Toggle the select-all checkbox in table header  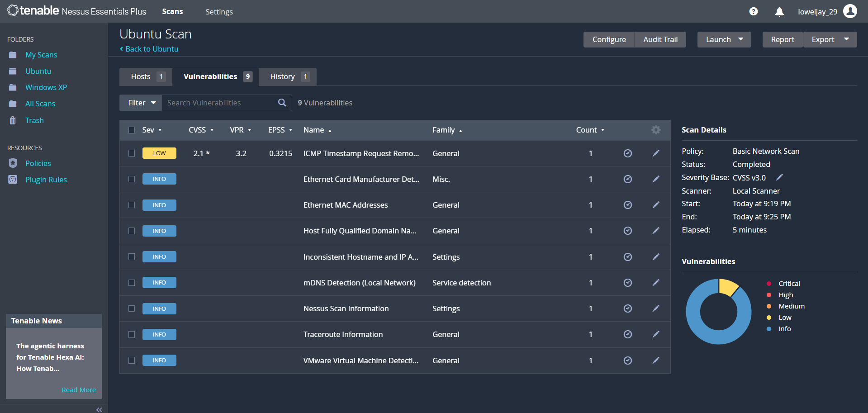click(132, 130)
